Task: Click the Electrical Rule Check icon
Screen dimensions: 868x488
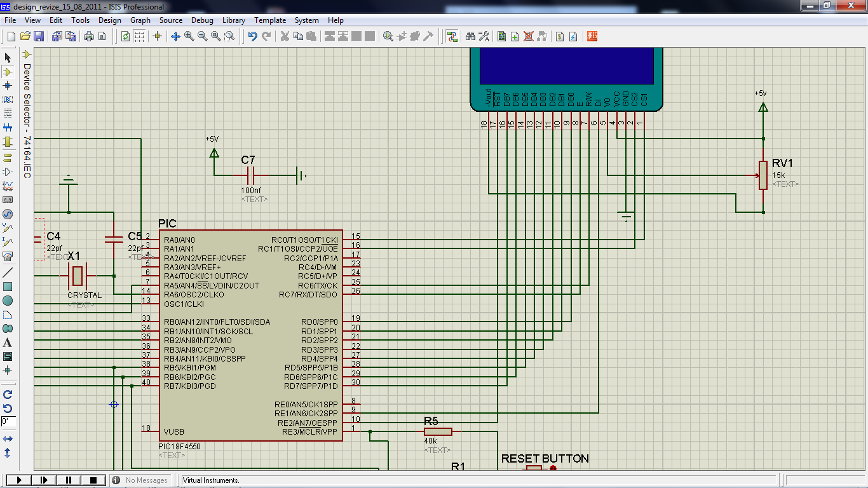Action: pos(573,36)
